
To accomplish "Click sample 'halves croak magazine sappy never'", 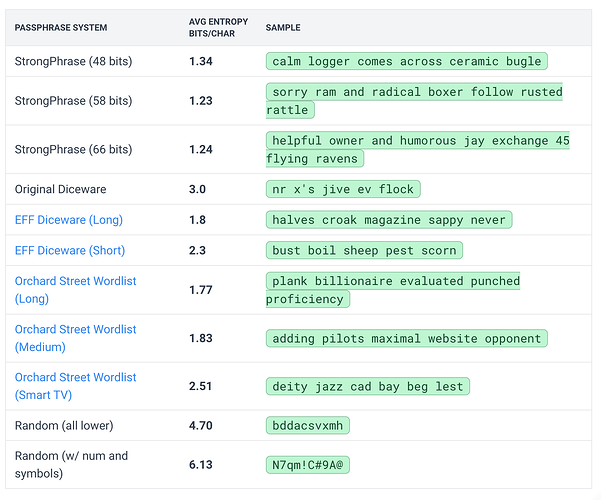I will [389, 220].
